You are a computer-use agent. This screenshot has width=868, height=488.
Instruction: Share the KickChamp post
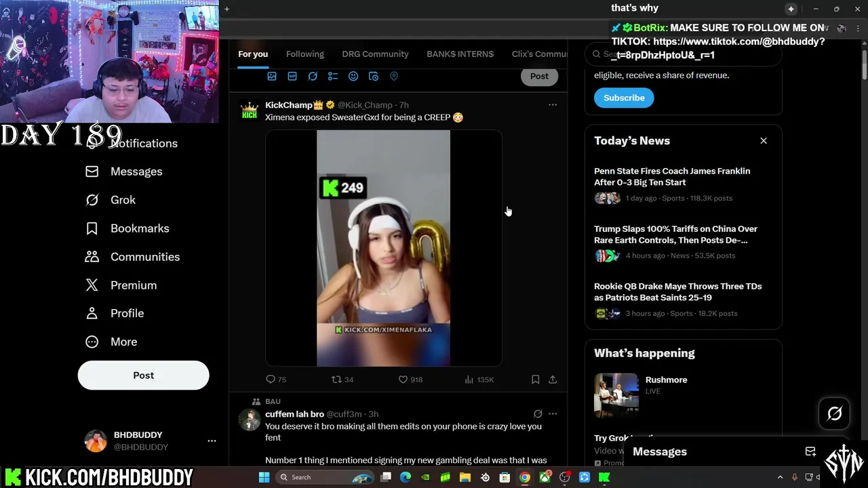(553, 380)
